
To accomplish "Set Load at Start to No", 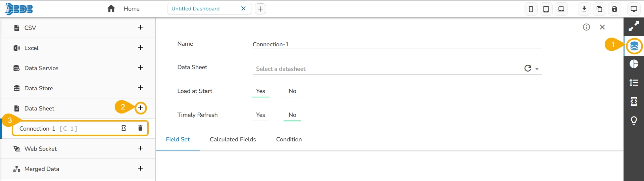I will [292, 91].
